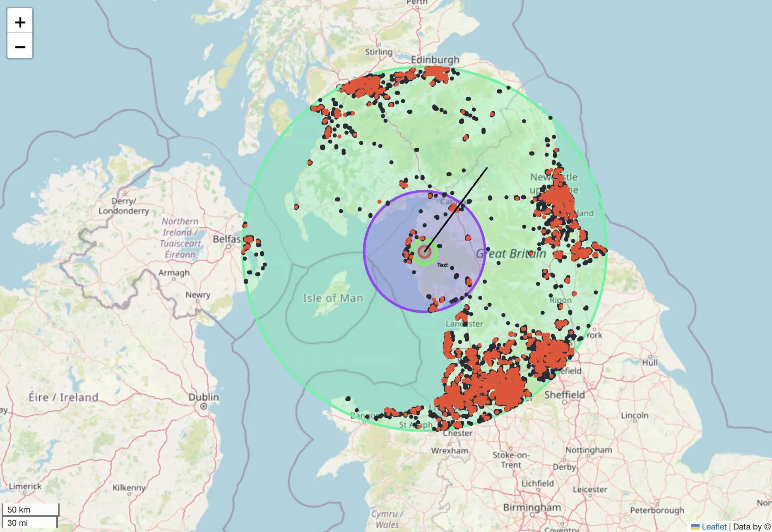
Task: Click the 'Armagh' town label
Action: point(174,273)
